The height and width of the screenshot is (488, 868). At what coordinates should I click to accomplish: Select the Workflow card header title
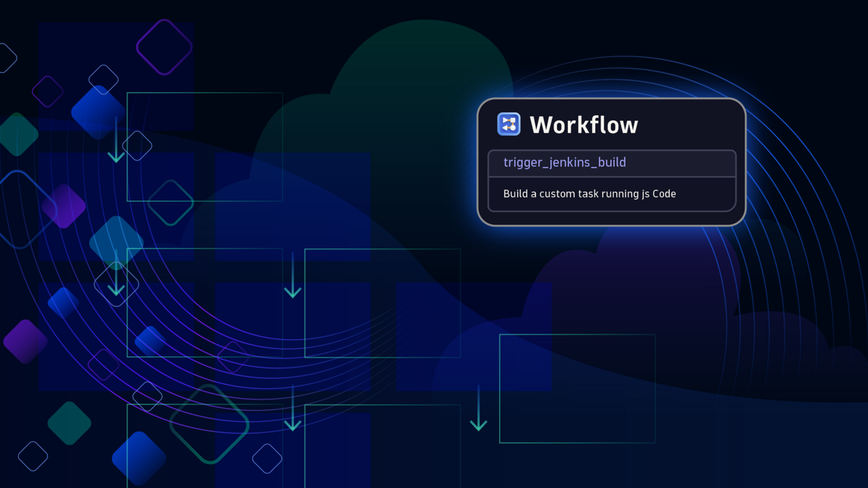[584, 124]
